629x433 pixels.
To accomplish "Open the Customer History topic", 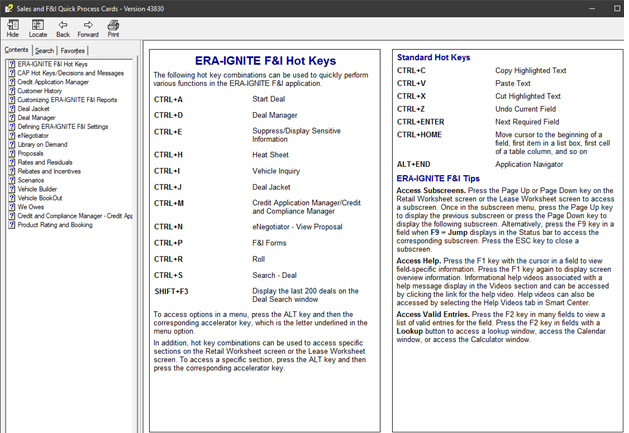I will point(40,91).
